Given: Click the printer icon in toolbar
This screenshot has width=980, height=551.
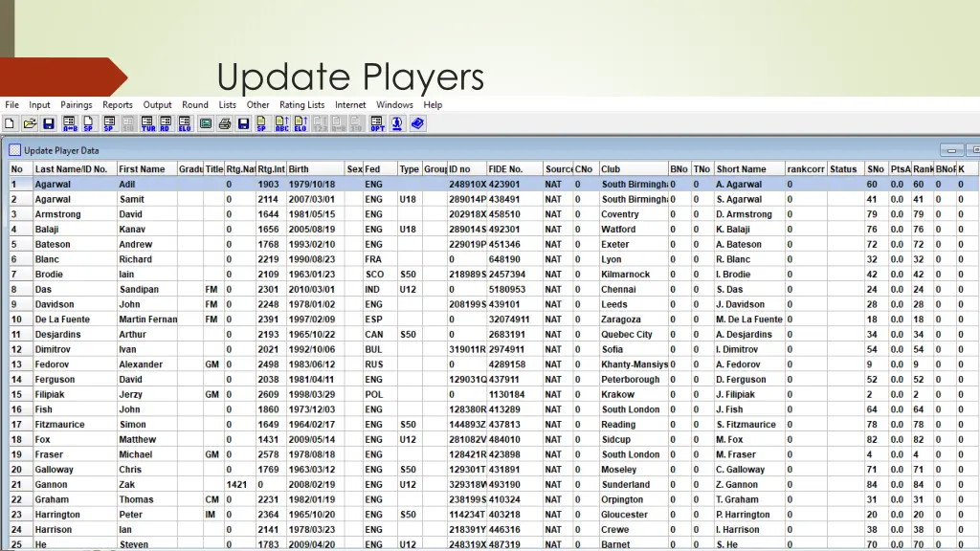Looking at the screenshot, I should (x=224, y=123).
